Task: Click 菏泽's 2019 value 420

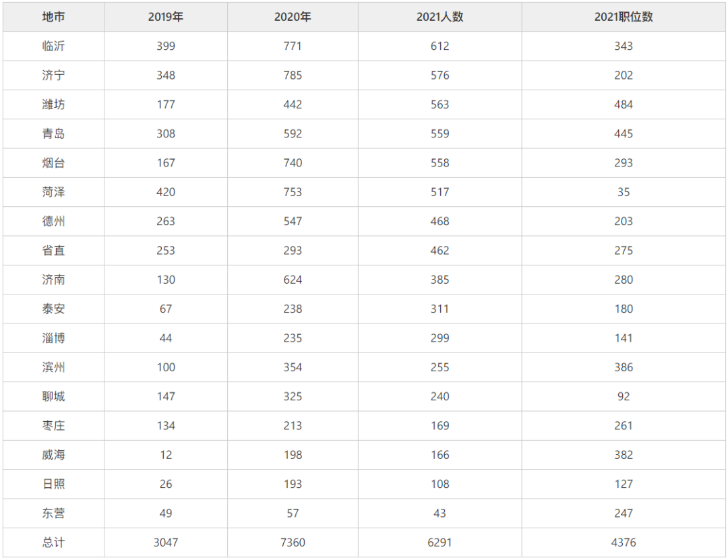Action: coord(166,192)
